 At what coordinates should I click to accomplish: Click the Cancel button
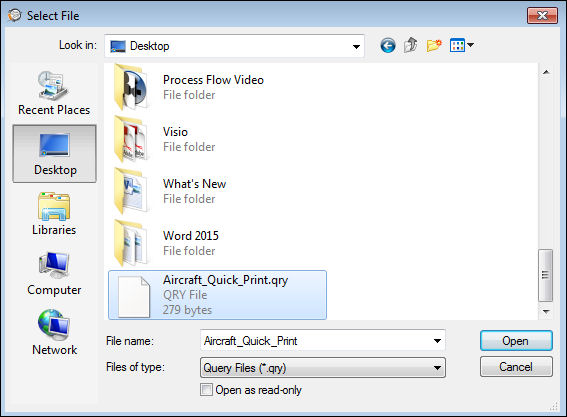point(516,367)
